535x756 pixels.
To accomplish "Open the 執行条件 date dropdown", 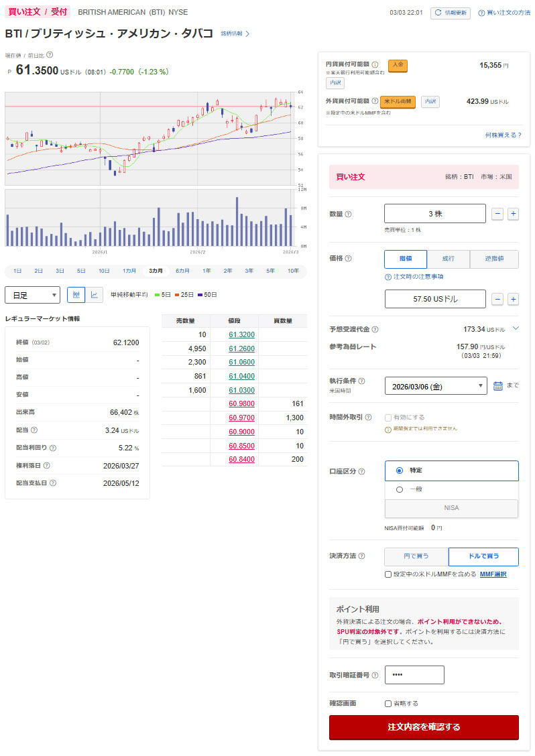I will [x=436, y=386].
